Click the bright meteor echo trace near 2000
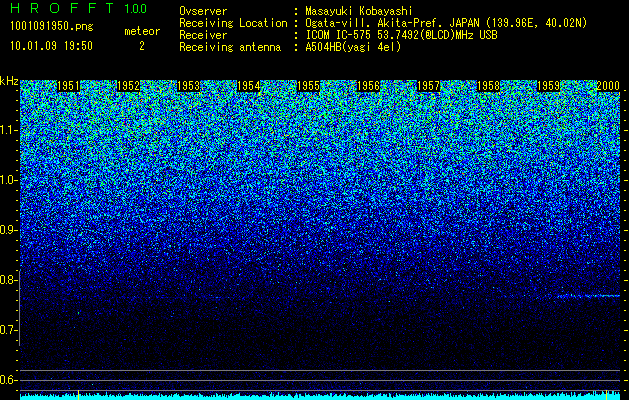 click(x=588, y=296)
